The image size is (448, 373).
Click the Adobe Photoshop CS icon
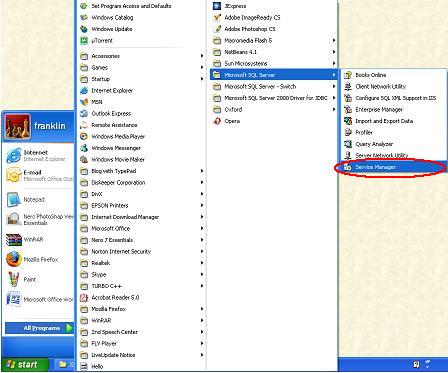point(217,29)
